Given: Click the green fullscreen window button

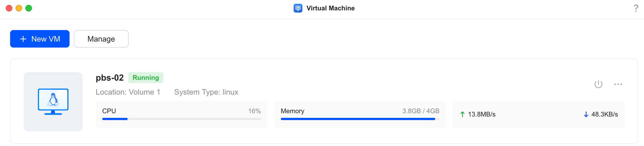Looking at the screenshot, I should [x=29, y=8].
